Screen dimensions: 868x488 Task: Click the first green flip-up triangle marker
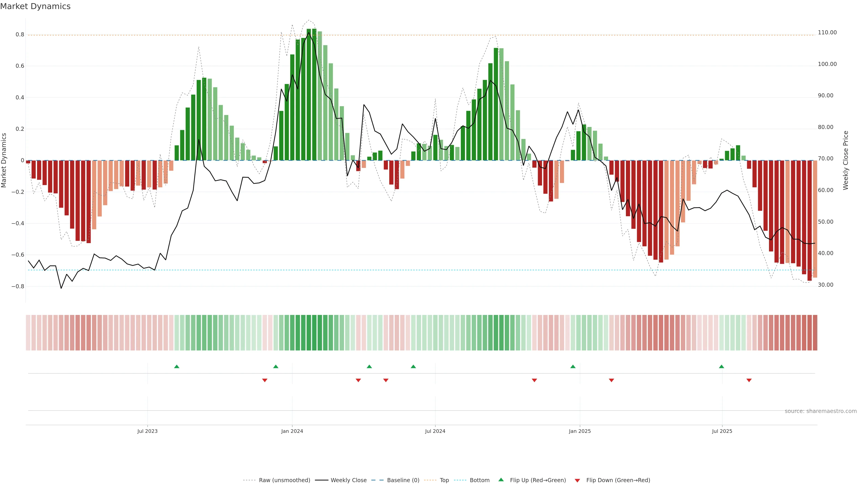(x=177, y=366)
